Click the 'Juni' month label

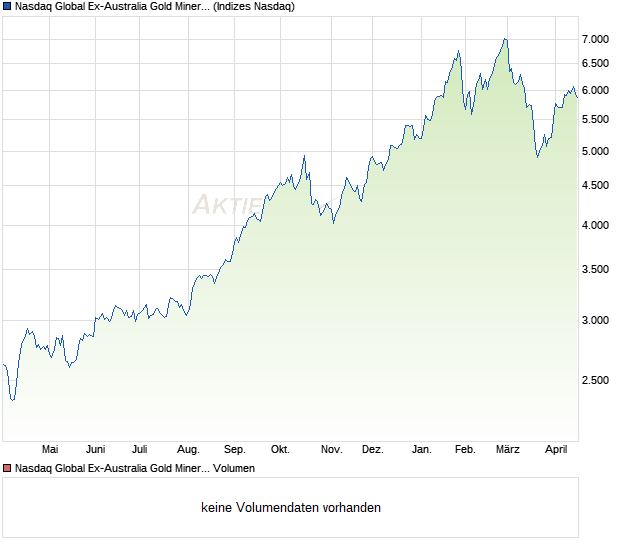click(x=96, y=450)
